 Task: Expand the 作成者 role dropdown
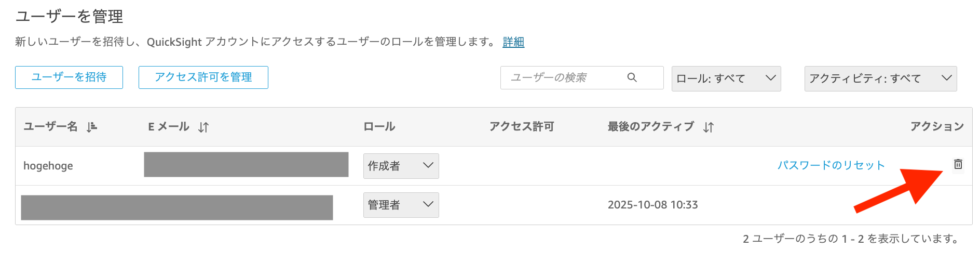(401, 166)
